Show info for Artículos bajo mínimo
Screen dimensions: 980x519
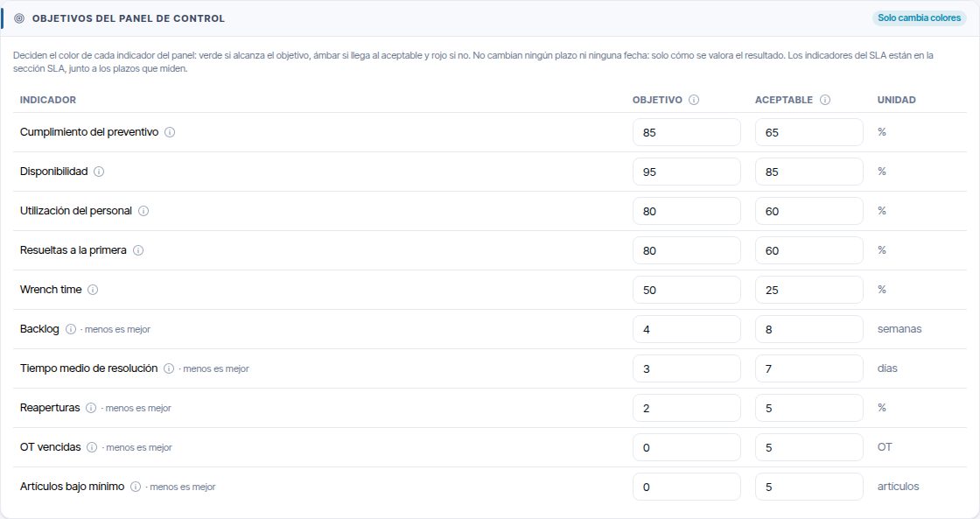tap(136, 487)
